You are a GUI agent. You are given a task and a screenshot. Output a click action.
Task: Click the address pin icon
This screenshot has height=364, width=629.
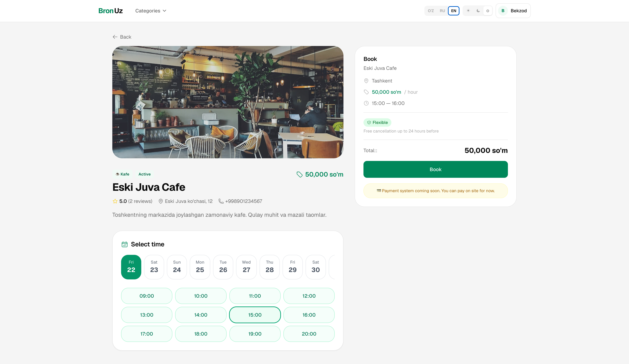click(161, 201)
